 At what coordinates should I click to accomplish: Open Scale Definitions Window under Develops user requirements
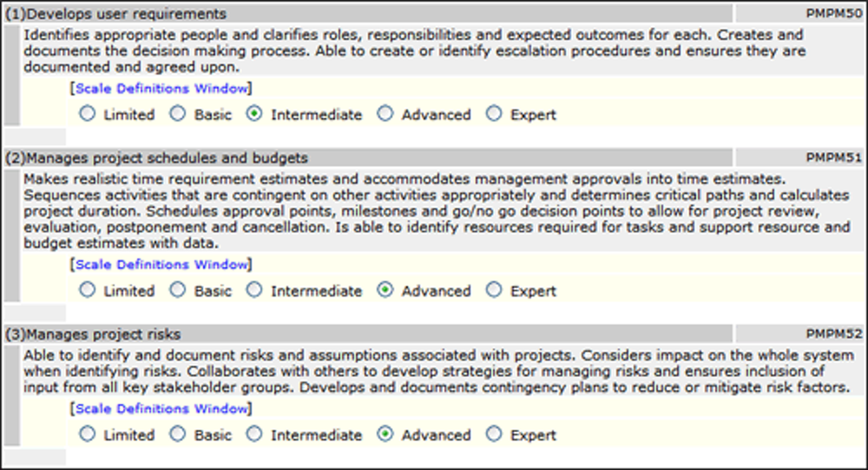coord(161,88)
